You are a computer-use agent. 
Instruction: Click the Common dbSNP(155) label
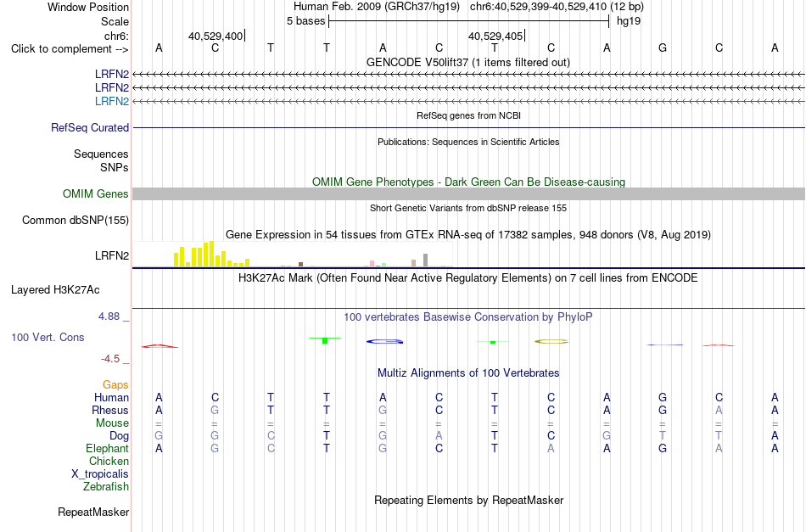(75, 220)
